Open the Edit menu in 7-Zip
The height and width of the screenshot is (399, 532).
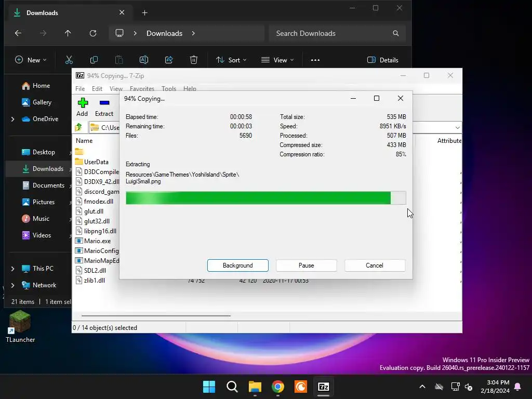(97, 88)
